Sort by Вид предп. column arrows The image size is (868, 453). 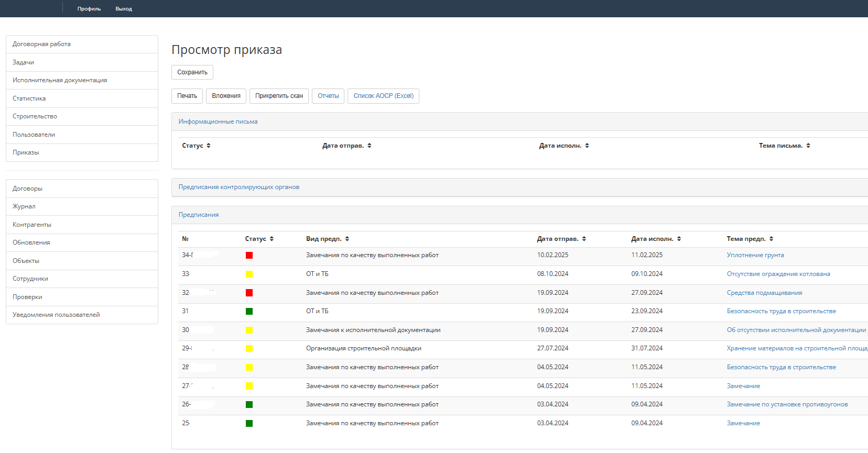pos(347,239)
